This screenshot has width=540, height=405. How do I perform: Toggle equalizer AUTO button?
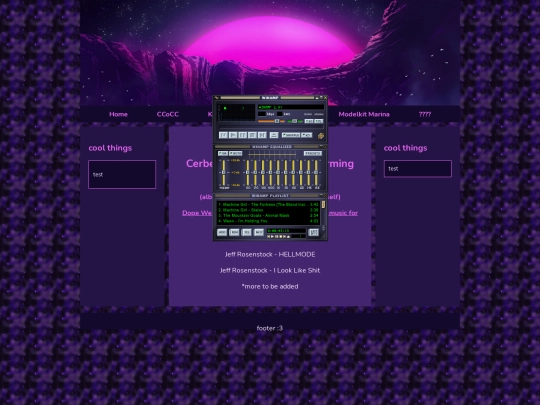236,153
